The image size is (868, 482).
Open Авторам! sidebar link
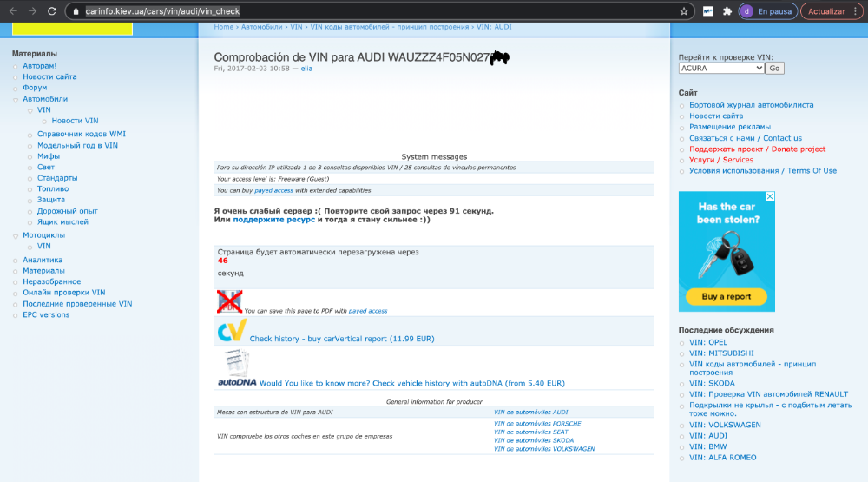pyautogui.click(x=39, y=66)
